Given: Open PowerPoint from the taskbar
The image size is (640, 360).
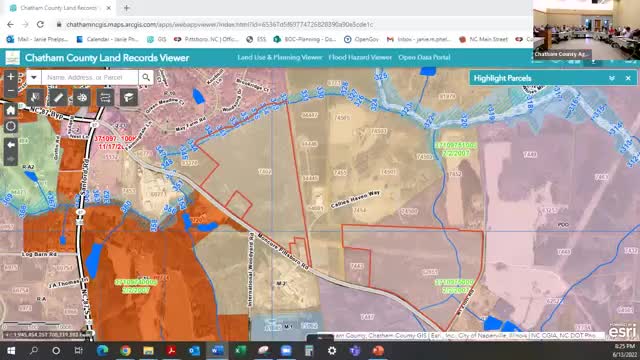Looking at the screenshot, I should point(378,351).
